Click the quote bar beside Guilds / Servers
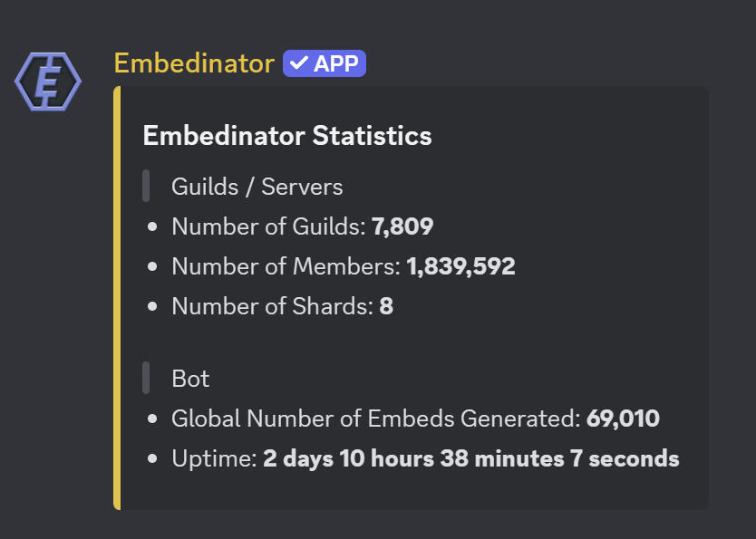Screen dimensions: 756x539 click(x=146, y=186)
